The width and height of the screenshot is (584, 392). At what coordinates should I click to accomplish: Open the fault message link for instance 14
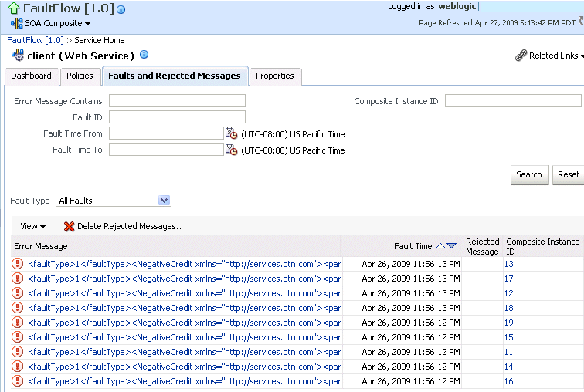click(x=185, y=367)
